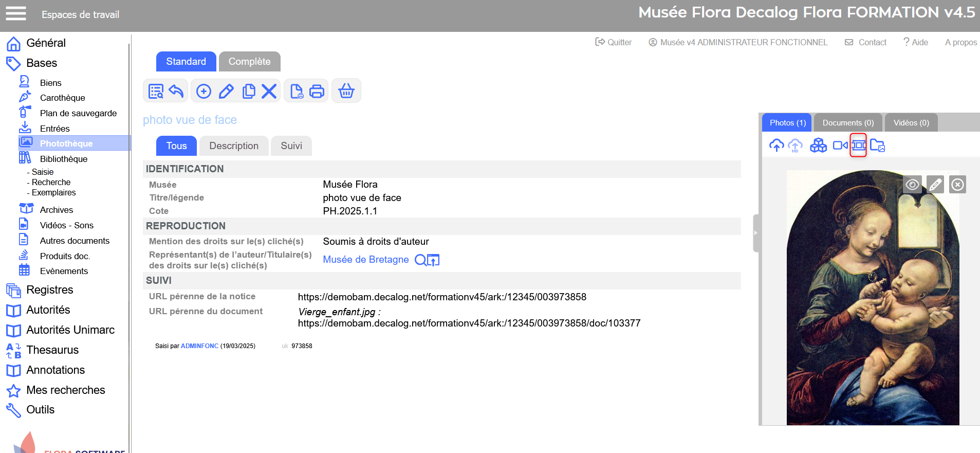The image size is (980, 453).
Task: Open Biens in the sidebar
Action: pyautogui.click(x=50, y=83)
